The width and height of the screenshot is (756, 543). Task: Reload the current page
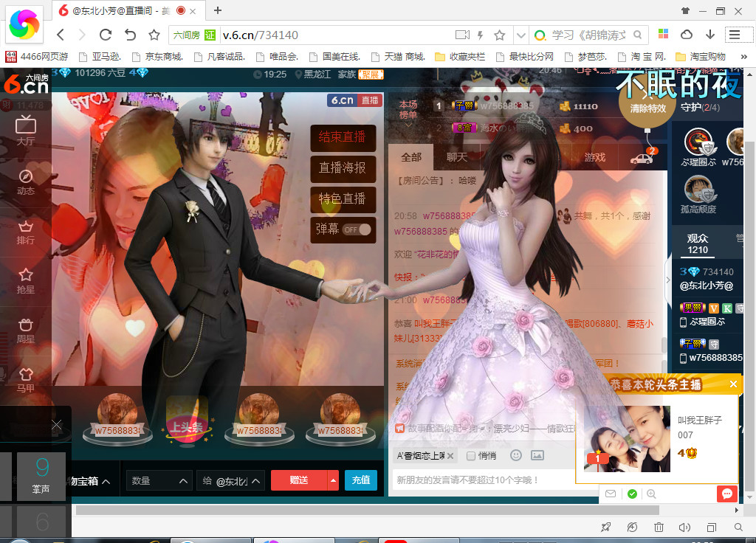click(106, 35)
